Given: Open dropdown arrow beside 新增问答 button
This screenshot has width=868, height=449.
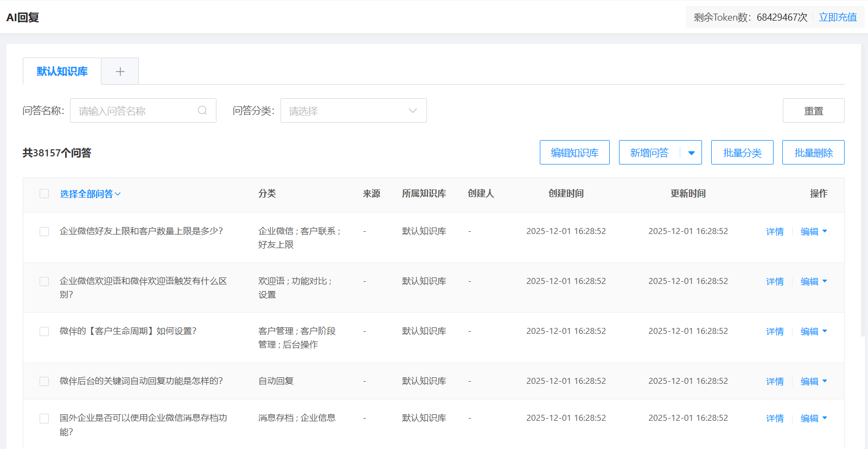Looking at the screenshot, I should coord(691,153).
